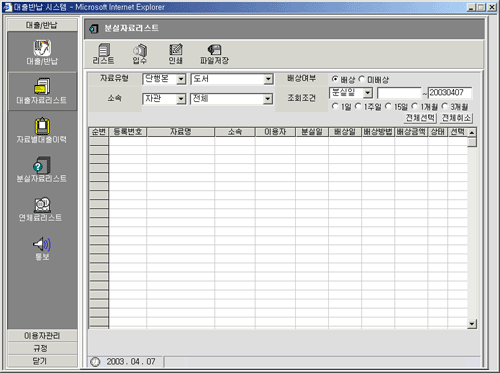The height and width of the screenshot is (373, 500).
Task: Click the empty start date input field
Action: [x=399, y=93]
